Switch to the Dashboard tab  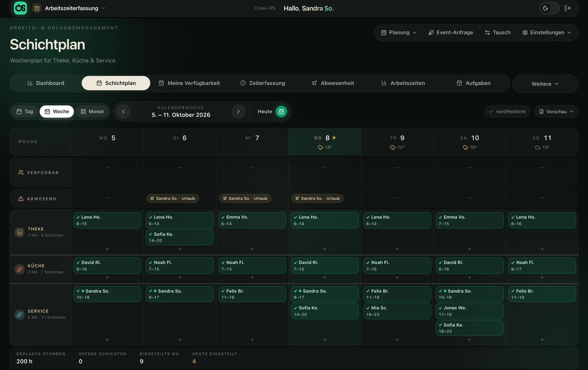point(46,83)
